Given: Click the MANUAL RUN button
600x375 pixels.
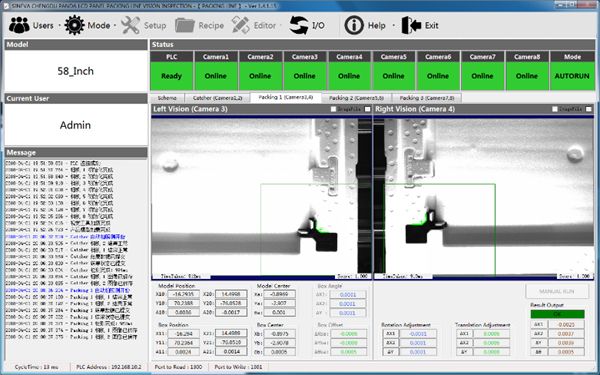Looking at the screenshot, I should [x=557, y=291].
